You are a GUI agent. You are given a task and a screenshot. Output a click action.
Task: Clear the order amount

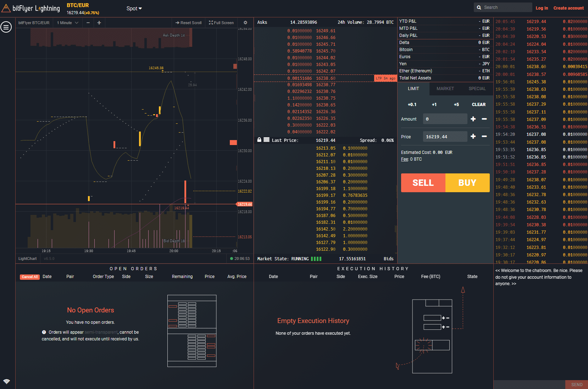[x=479, y=105]
